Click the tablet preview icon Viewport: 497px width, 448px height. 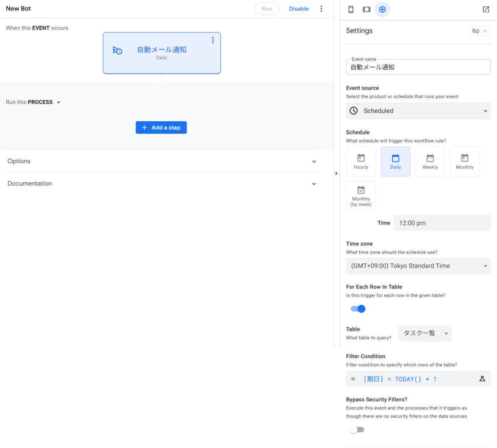[366, 9]
